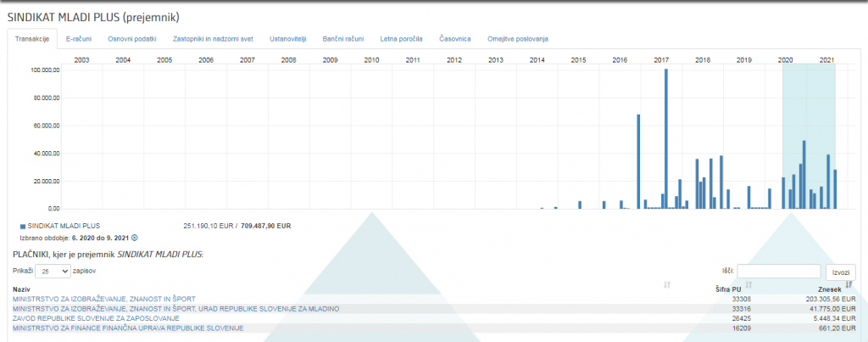The image size is (868, 342).
Task: Sort by Šifra PU column arrows
Action: (x=754, y=283)
